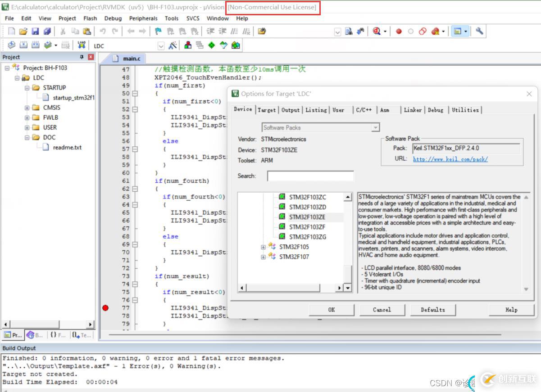Toggle bookmark with the blue flag icon

(158, 31)
